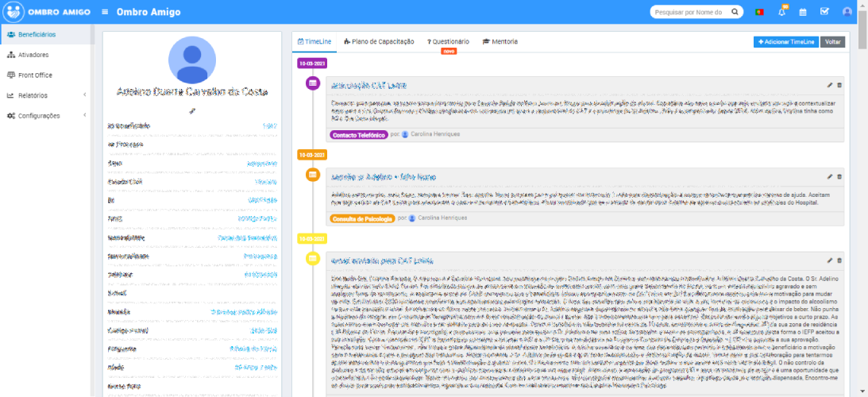Edit the third timeline entry with pencil
The height and width of the screenshot is (397, 868).
(830, 260)
